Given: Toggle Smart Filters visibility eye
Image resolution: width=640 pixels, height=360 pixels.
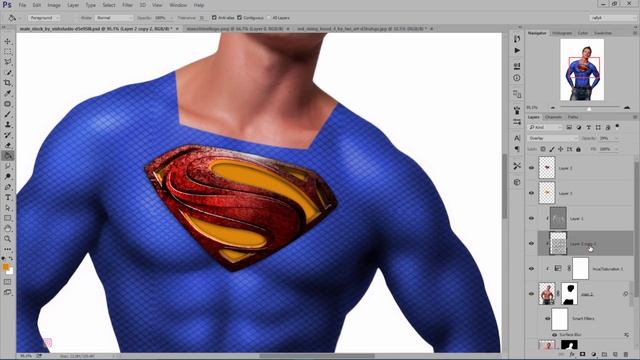Looking at the screenshot, I should click(548, 318).
